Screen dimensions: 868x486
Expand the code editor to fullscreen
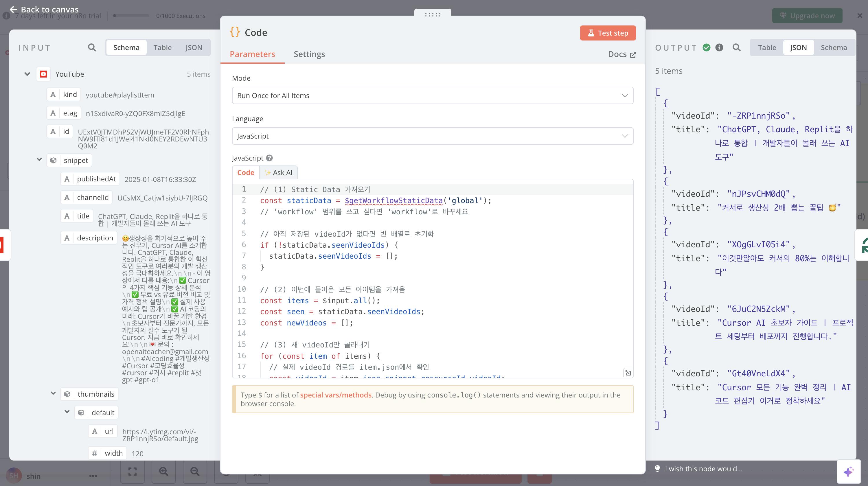pos(628,373)
